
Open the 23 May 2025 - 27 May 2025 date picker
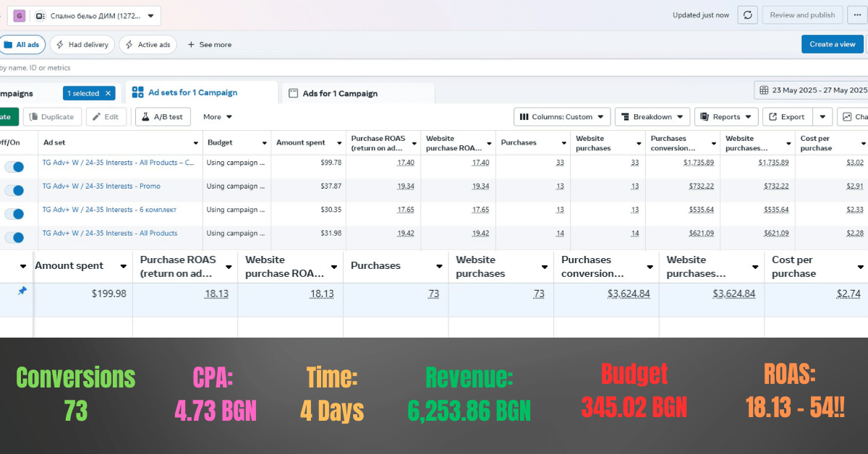pos(811,90)
